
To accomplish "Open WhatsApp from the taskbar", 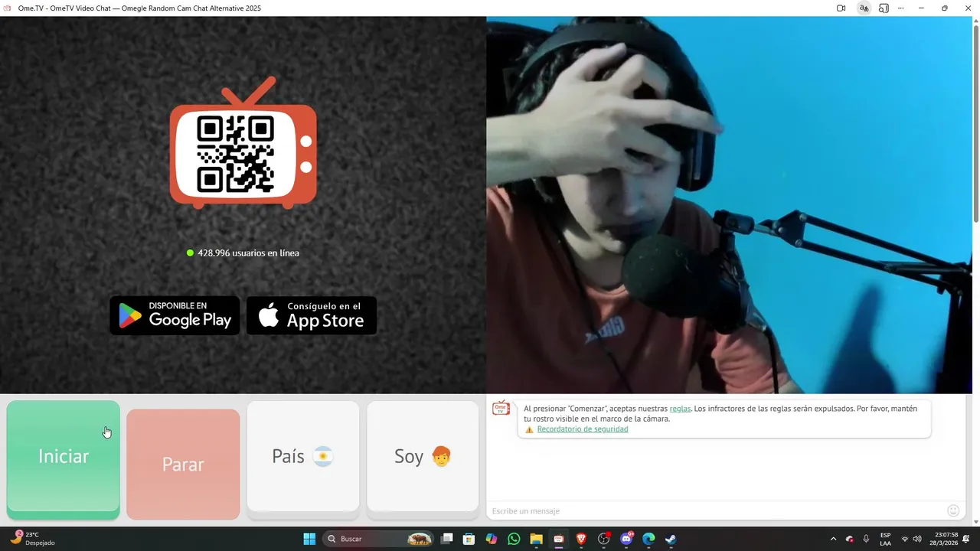I will (514, 539).
